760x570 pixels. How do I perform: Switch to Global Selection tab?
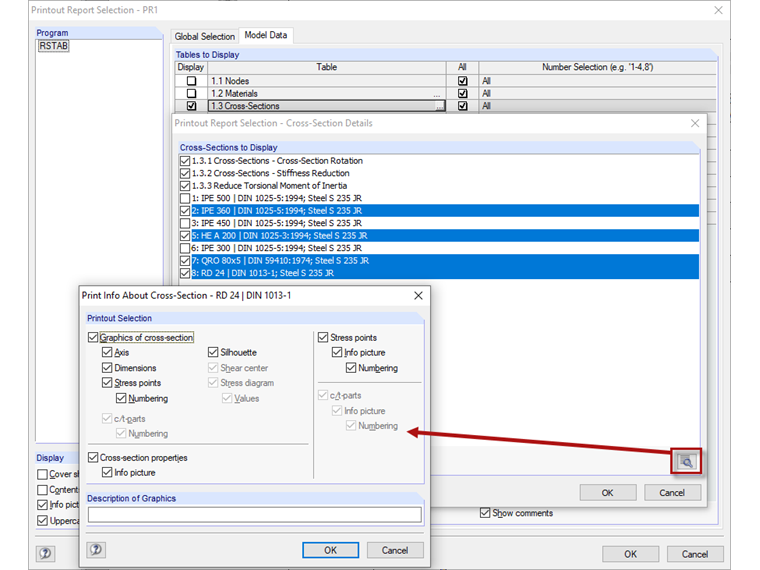pyautogui.click(x=205, y=36)
